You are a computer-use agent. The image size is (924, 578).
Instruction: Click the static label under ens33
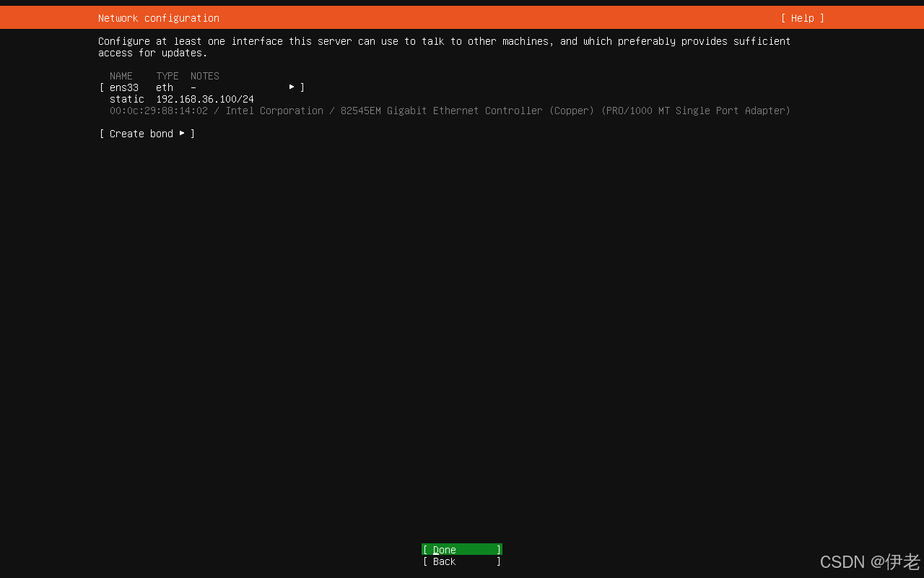(126, 99)
